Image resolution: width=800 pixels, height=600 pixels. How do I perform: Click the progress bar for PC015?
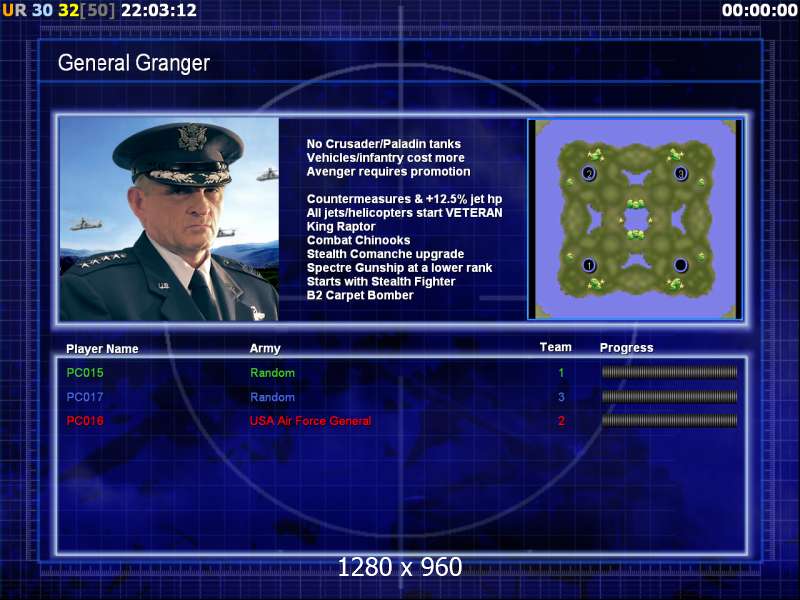(x=669, y=372)
